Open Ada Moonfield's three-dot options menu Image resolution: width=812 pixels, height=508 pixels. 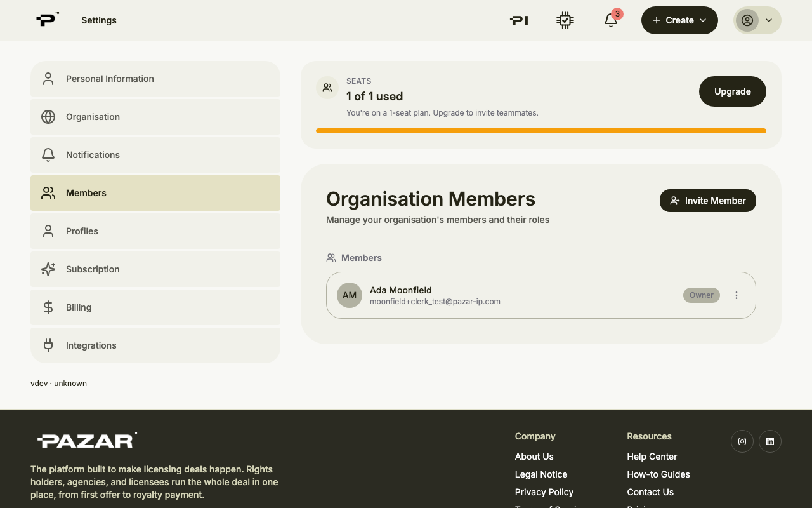(x=737, y=295)
